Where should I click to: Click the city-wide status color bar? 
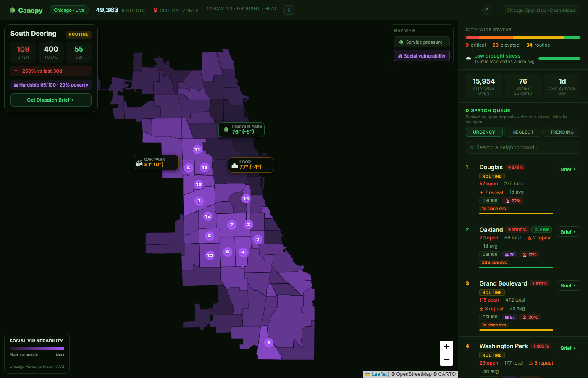(523, 37)
